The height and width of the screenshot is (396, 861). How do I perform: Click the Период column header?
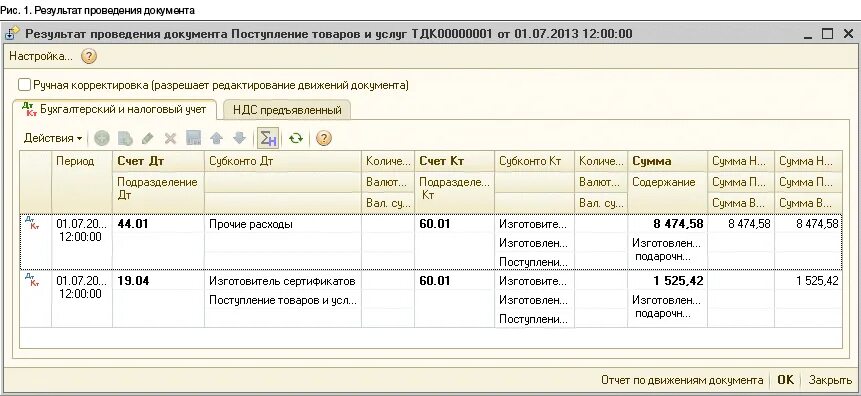tap(82, 182)
